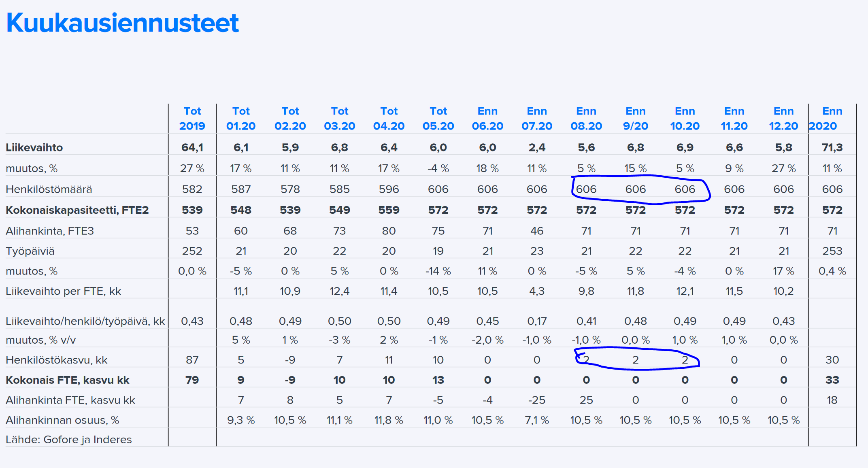Viewport: 868px width, 468px height.
Task: Select the Kokonaiskapasiteetti, FTE2 row label
Action: tap(77, 210)
